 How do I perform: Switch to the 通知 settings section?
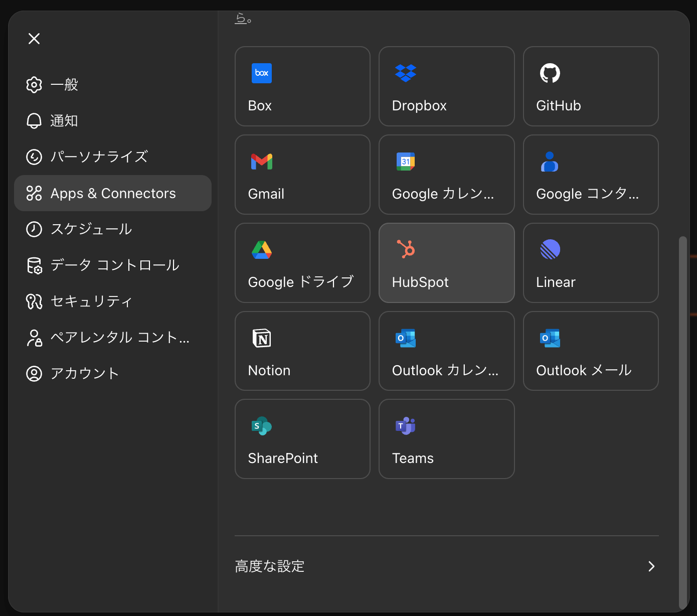click(x=63, y=121)
